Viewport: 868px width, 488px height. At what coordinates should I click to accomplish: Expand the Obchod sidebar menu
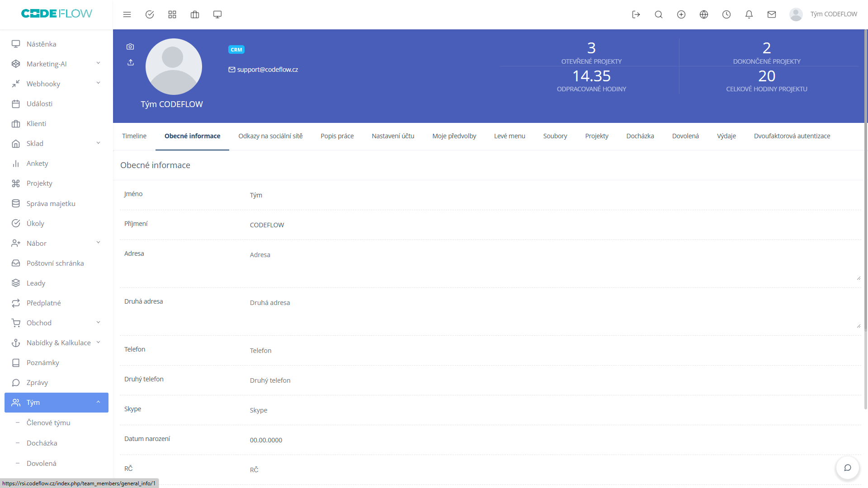pyautogui.click(x=57, y=323)
